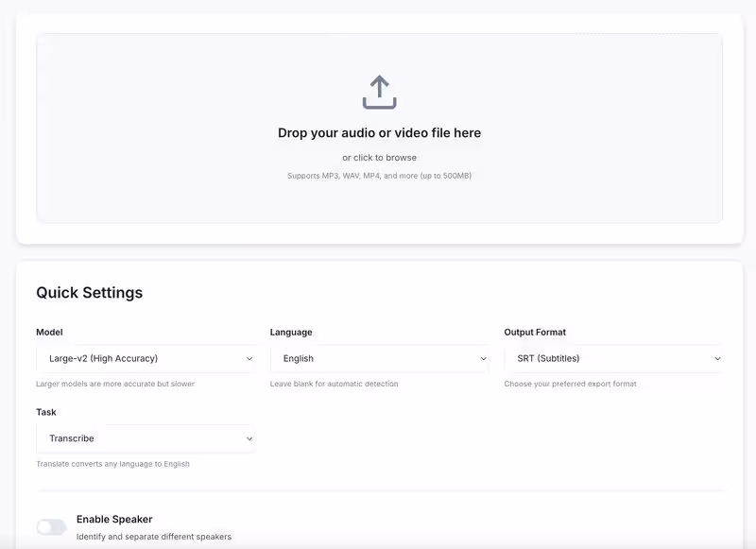The height and width of the screenshot is (549, 756).
Task: Click the chevron arrow in Task dropdown
Action: [x=249, y=438]
